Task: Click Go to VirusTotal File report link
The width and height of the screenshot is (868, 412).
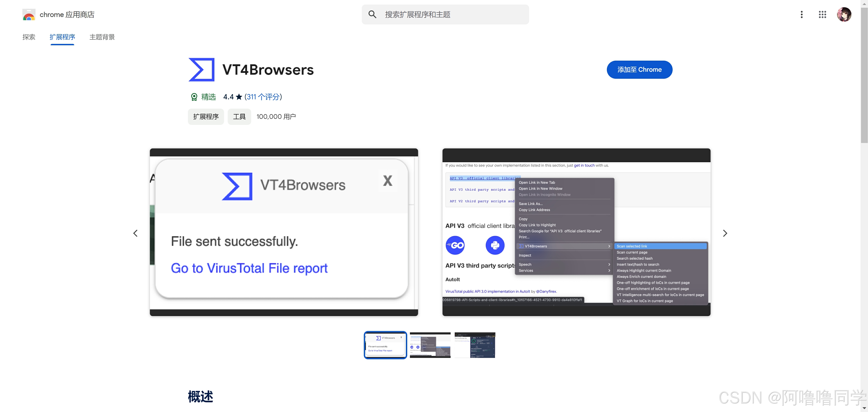Action: 249,268
